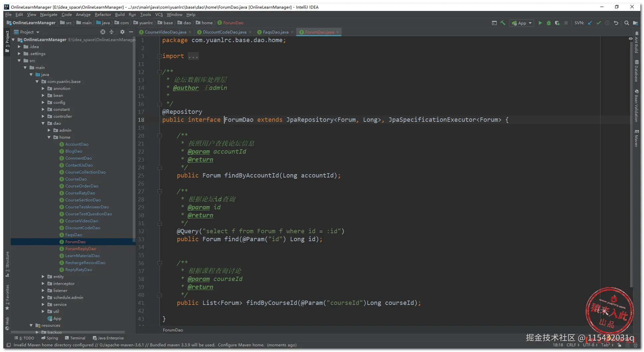Open CourseOrderDao in project tree

pos(82,186)
